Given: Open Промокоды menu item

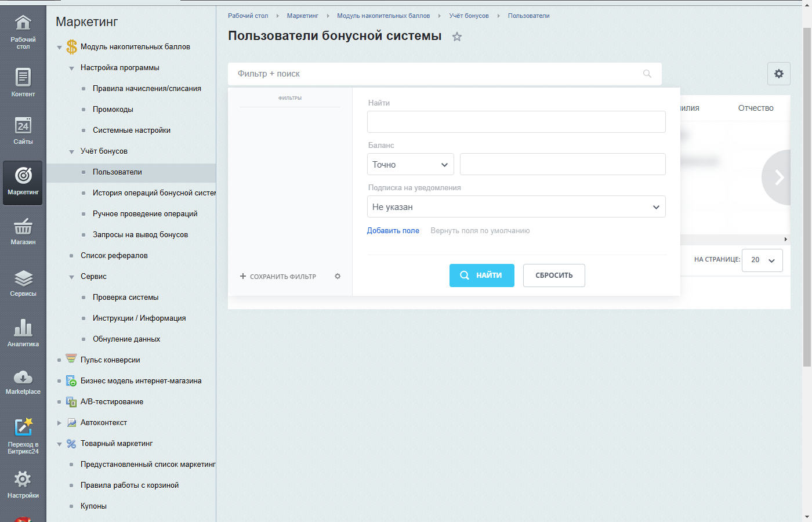Looking at the screenshot, I should coord(113,109).
